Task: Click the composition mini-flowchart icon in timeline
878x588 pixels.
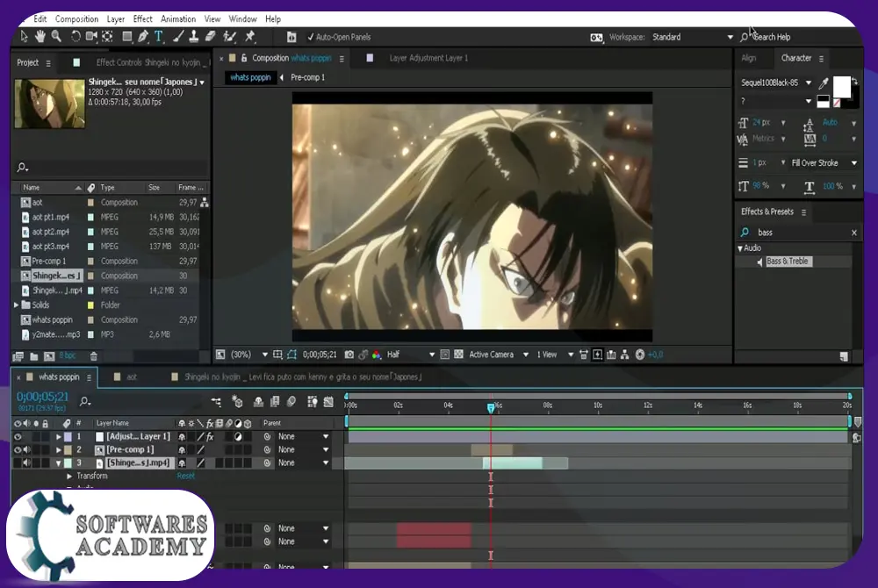Action: [x=216, y=402]
